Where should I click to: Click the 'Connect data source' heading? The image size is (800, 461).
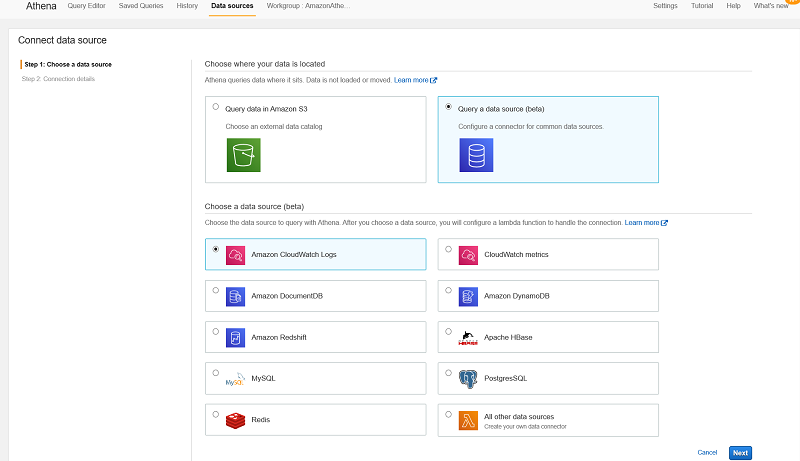[x=62, y=40]
